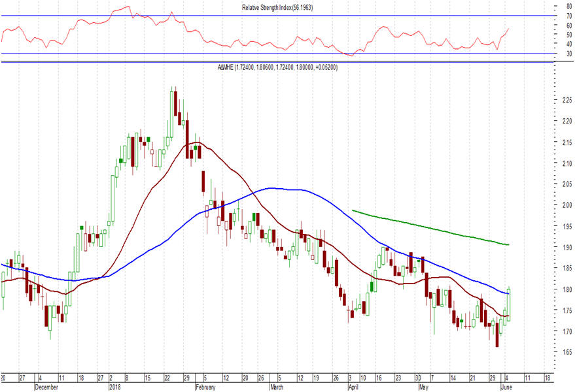Click the 2.05 price axis label

pyautogui.click(x=567, y=184)
